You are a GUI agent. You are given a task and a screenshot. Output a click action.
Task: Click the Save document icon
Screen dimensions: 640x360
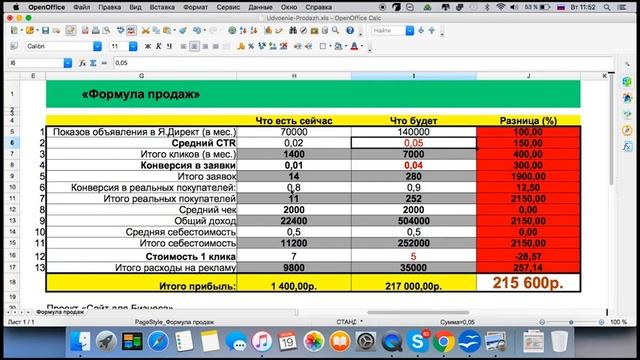pyautogui.click(x=45, y=31)
